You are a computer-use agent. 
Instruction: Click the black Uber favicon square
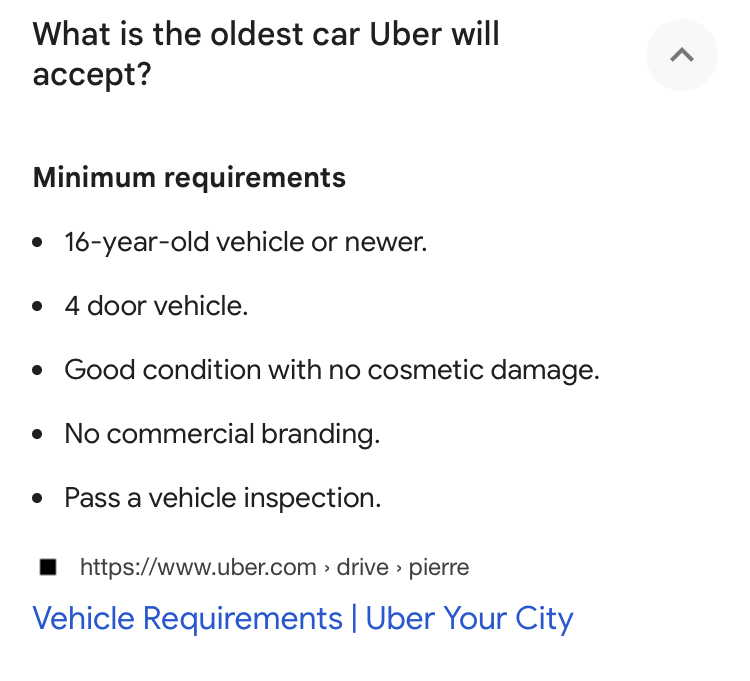click(48, 568)
